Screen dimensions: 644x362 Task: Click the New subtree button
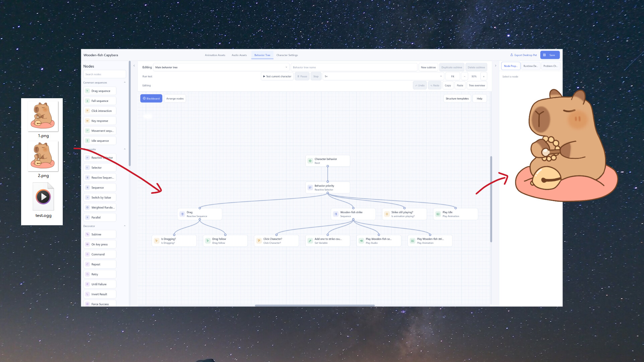(x=428, y=67)
